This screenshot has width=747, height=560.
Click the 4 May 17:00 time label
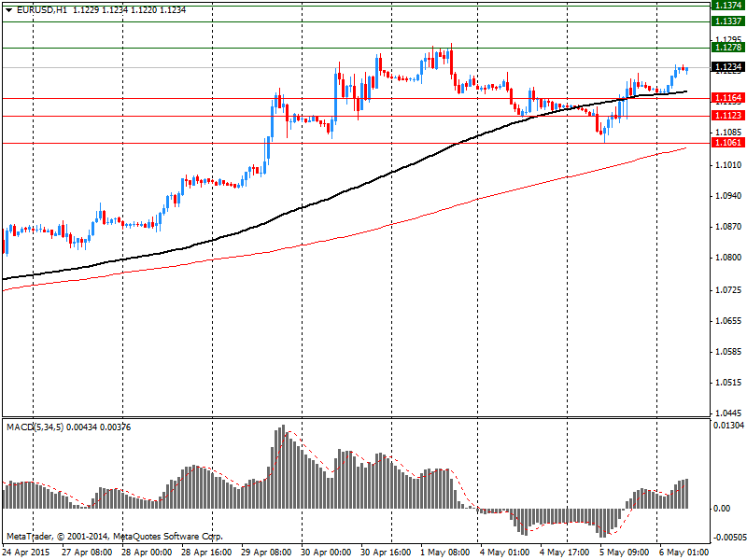tap(565, 553)
